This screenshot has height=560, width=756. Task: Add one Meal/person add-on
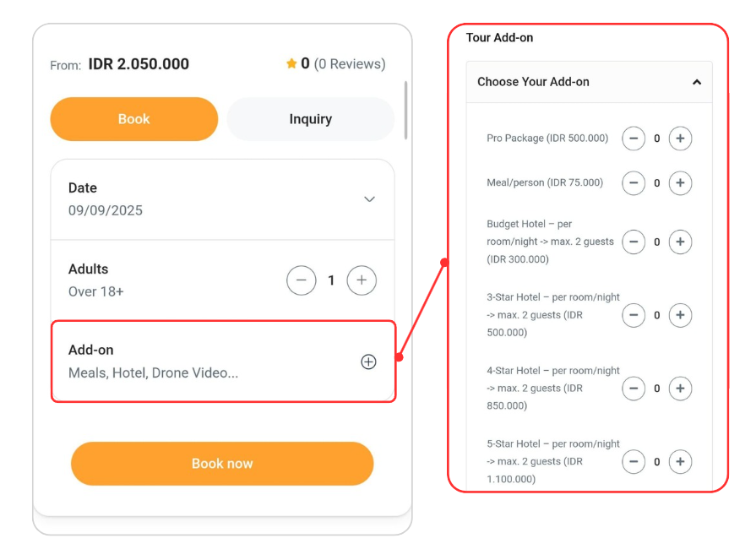pos(680,182)
